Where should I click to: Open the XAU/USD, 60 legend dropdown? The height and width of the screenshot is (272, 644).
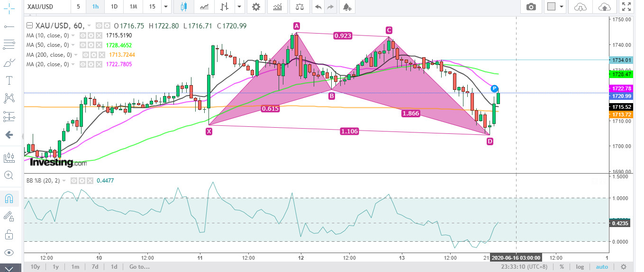(x=89, y=26)
